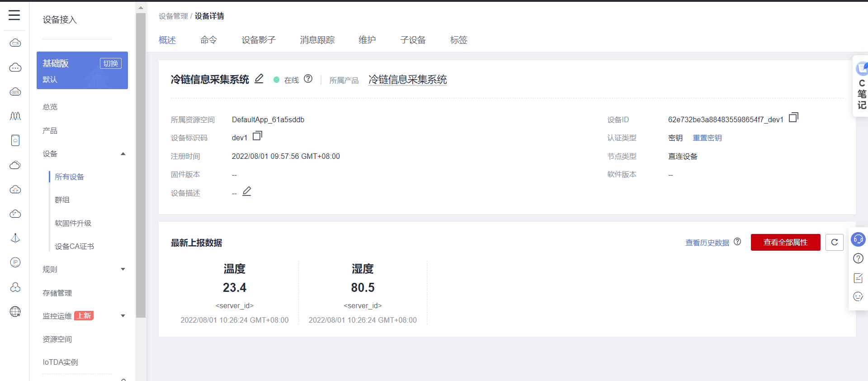Viewport: 868px width, 381px height.
Task: Click the 基础版 instance card
Action: coord(82,70)
